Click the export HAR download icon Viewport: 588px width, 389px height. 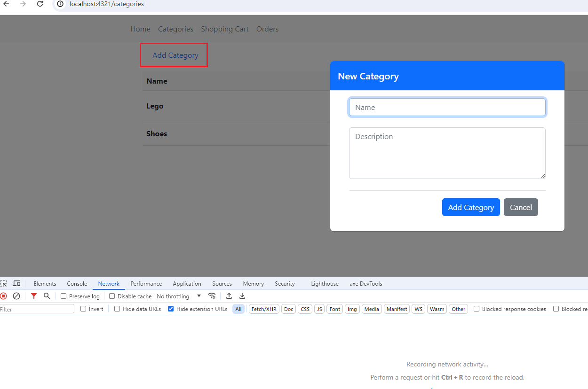click(x=242, y=296)
